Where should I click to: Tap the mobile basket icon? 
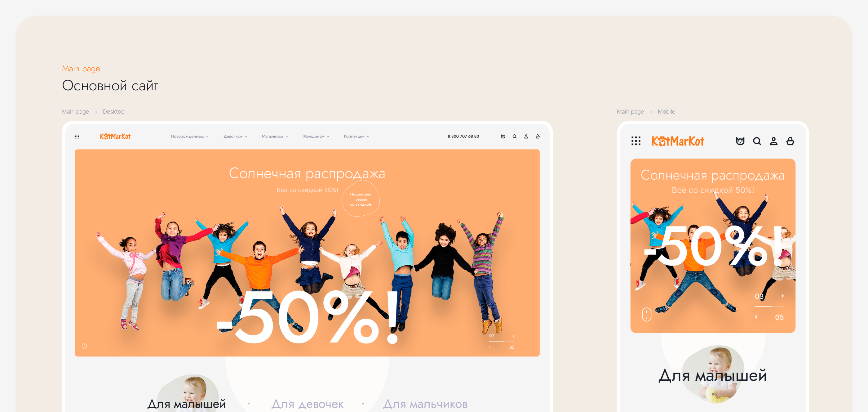click(x=790, y=141)
